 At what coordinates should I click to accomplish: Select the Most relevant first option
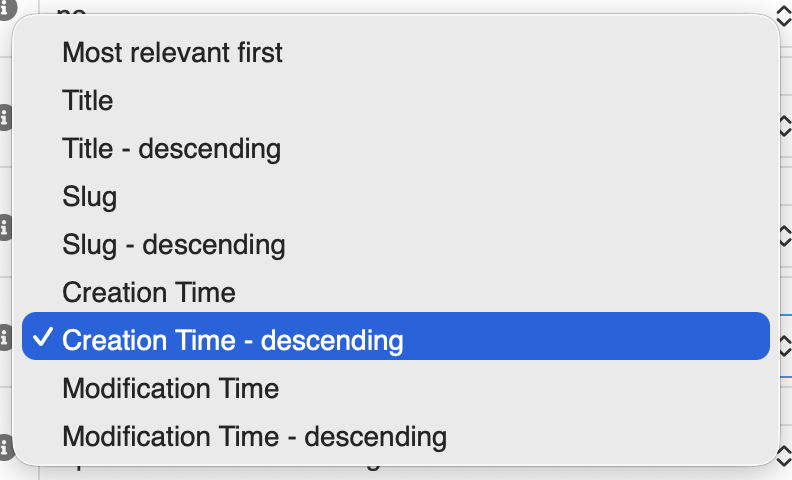(x=172, y=52)
